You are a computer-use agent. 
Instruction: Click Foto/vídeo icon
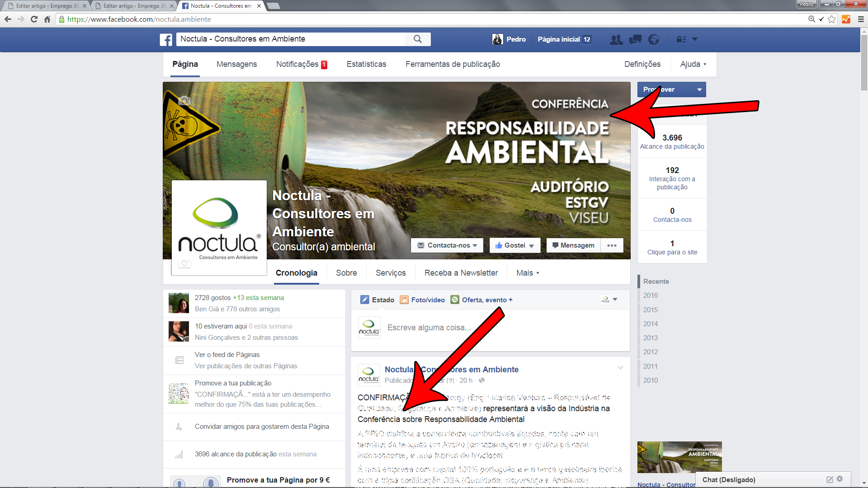[404, 300]
